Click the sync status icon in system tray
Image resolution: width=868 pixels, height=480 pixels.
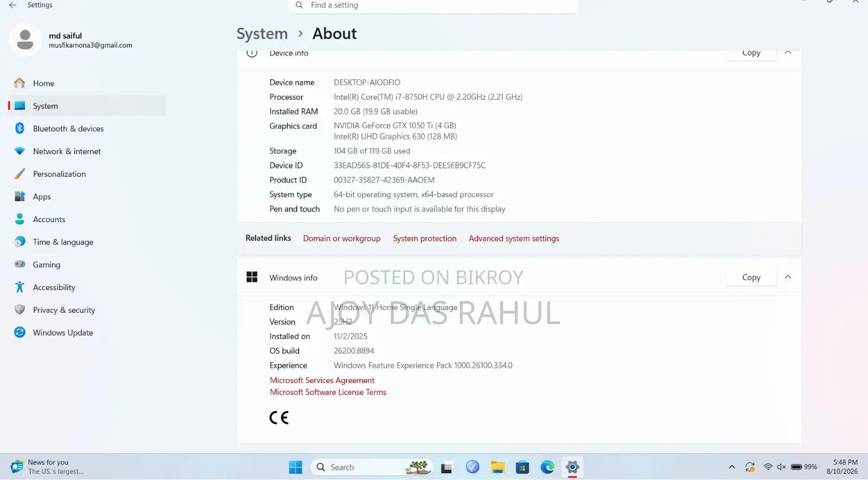coord(750,467)
